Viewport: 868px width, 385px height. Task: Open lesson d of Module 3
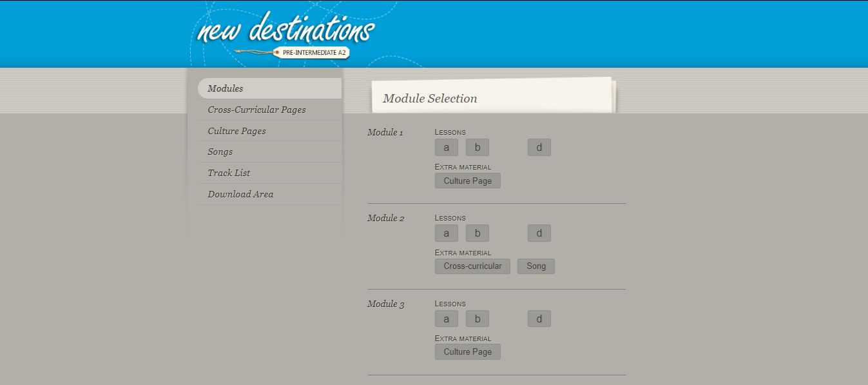click(x=539, y=319)
